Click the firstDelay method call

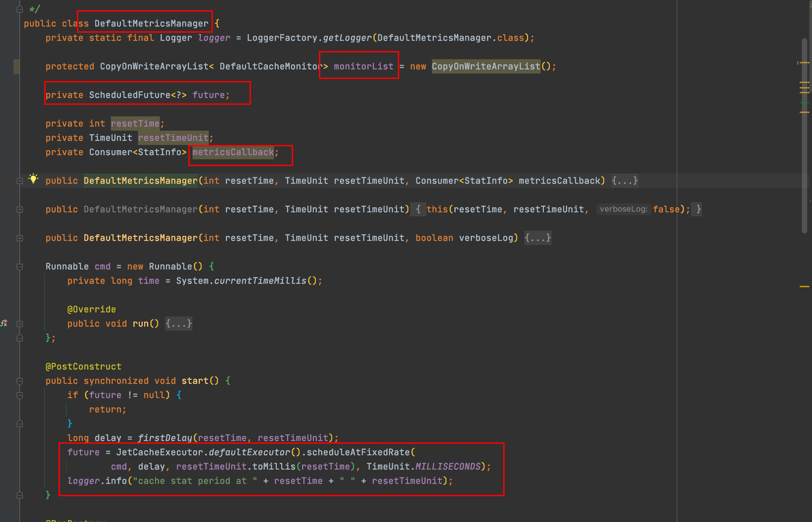click(x=165, y=438)
